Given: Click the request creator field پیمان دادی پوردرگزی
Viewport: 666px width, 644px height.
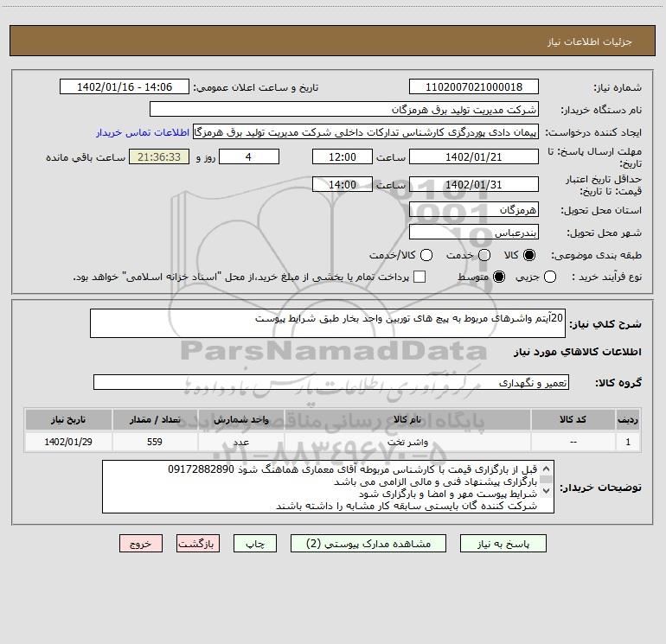Looking at the screenshot, I should coord(366,132).
